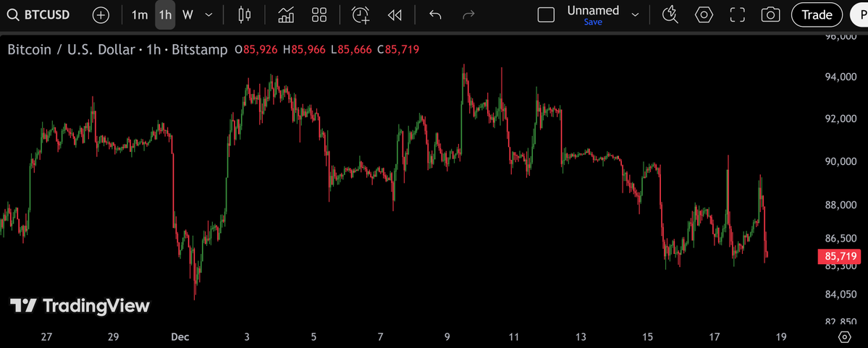Viewport: 868px width, 348px height.
Task: Create a price alert with clock icon
Action: click(x=361, y=15)
